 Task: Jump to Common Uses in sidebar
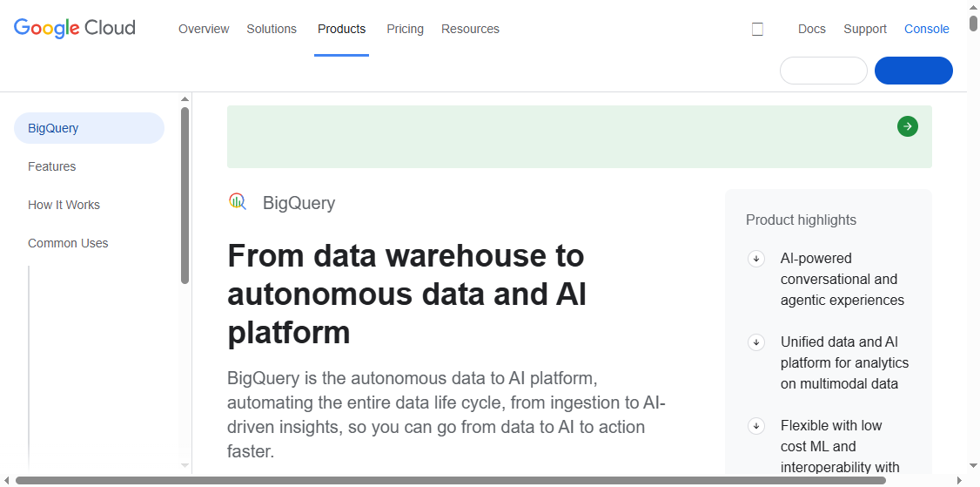pos(68,243)
